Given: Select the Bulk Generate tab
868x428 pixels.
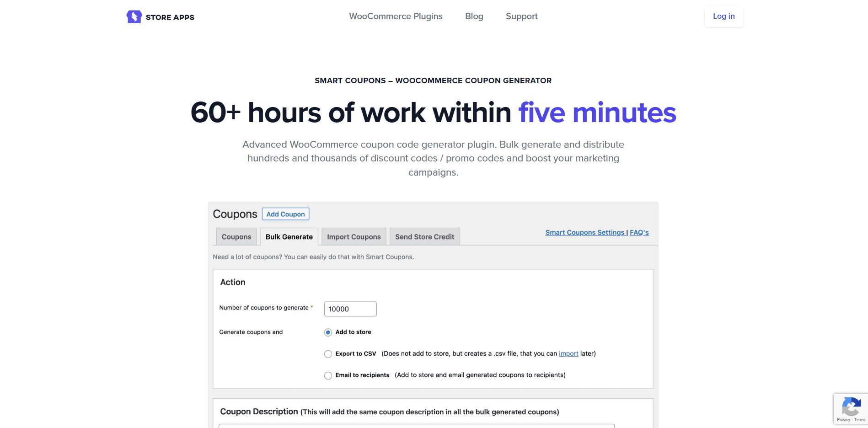Looking at the screenshot, I should point(289,237).
